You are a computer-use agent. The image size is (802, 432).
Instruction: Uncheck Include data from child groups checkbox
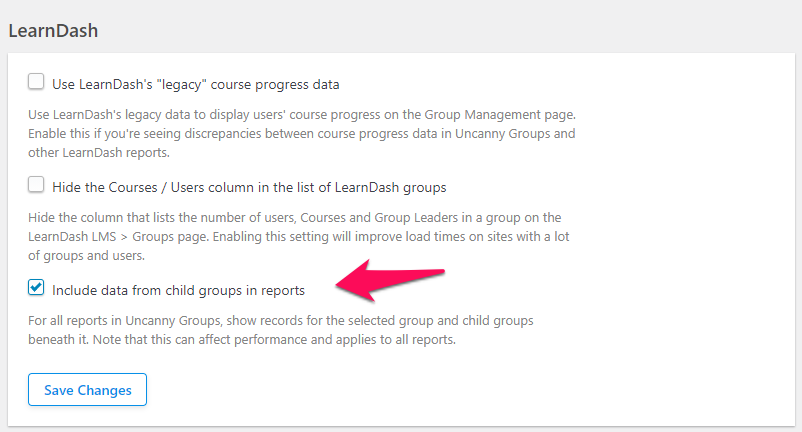pos(37,288)
